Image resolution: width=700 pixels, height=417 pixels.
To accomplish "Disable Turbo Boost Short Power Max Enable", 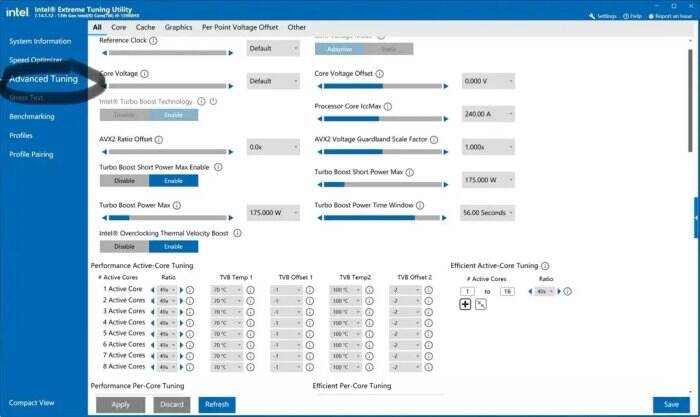I will (x=124, y=181).
